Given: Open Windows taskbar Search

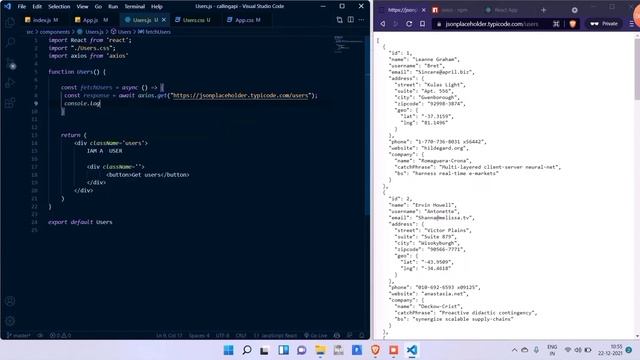Looking at the screenshot, I should click(x=247, y=350).
